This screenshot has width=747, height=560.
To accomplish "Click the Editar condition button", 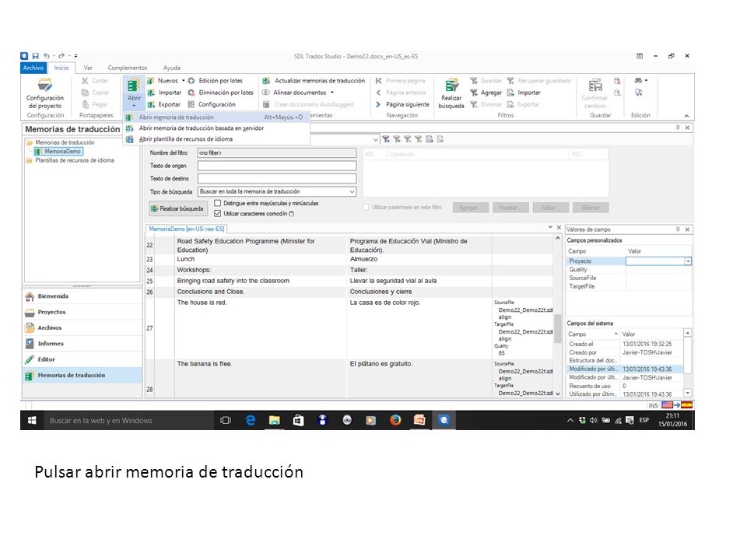I will click(x=550, y=208).
